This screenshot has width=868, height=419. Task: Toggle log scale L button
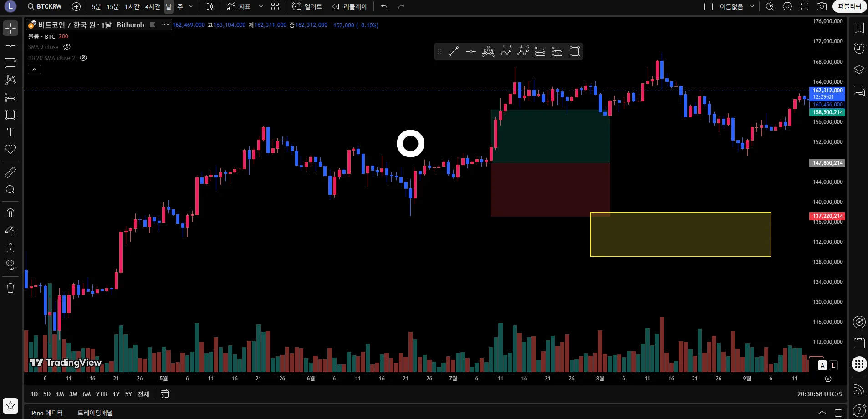pyautogui.click(x=833, y=365)
